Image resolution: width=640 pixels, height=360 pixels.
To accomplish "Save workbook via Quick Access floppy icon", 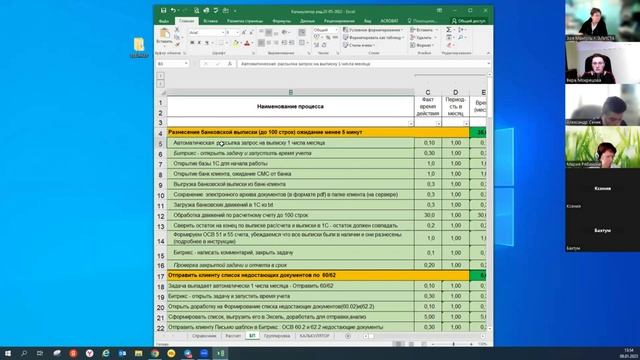I will [x=164, y=11].
